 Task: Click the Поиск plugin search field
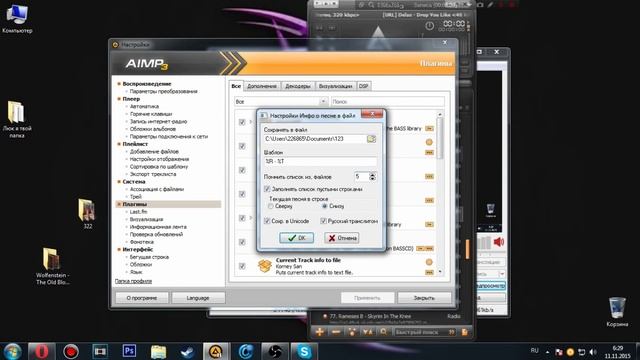pyautogui.click(x=387, y=101)
